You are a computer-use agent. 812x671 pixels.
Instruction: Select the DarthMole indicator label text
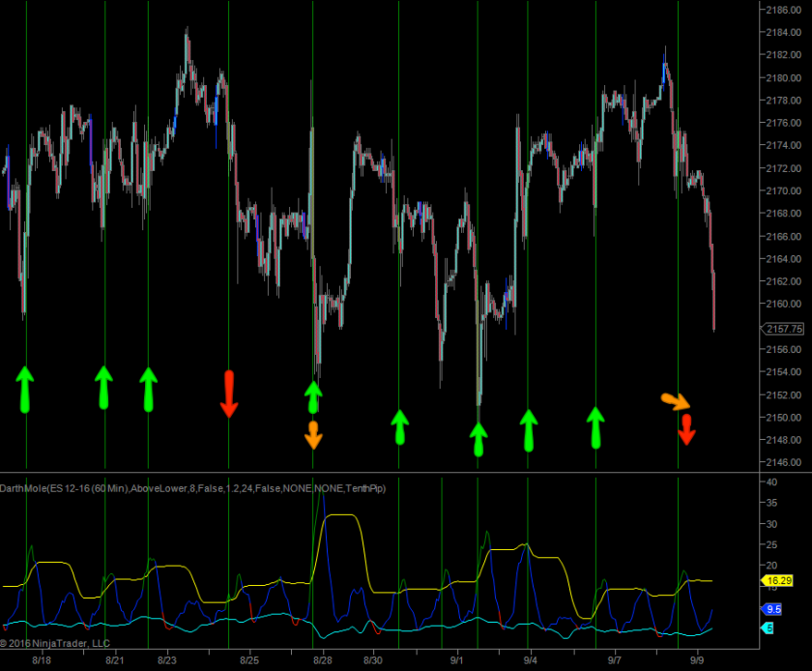192,488
